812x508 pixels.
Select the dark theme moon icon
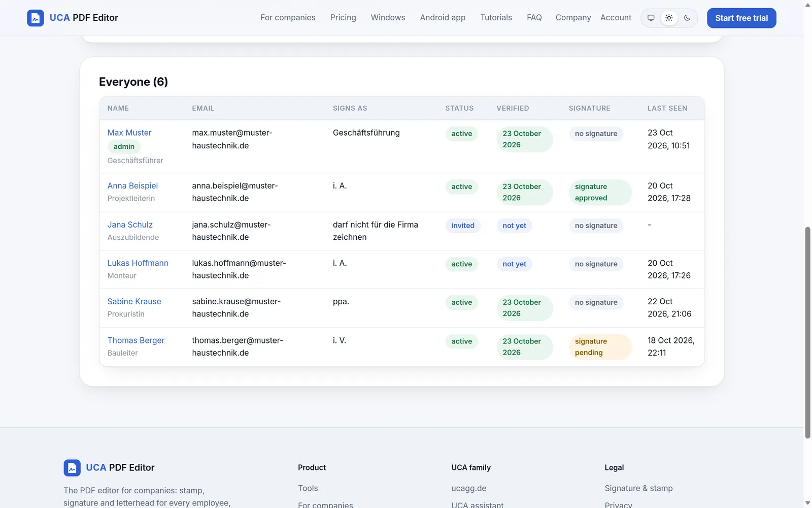[x=687, y=18]
